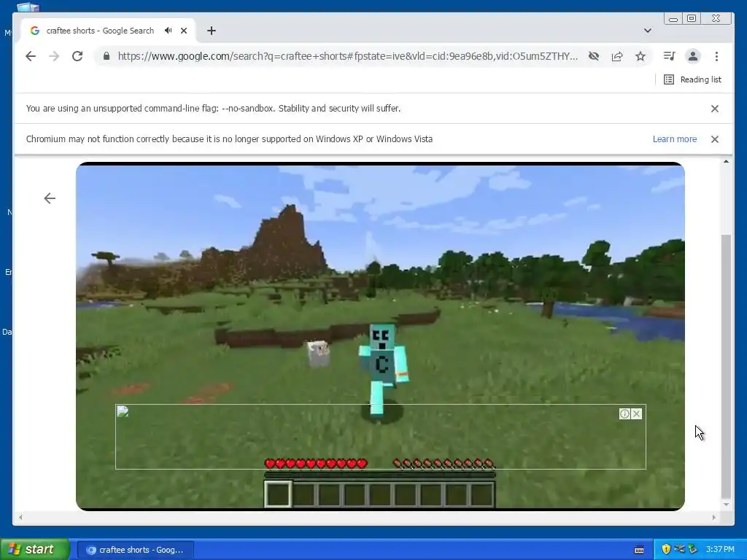The height and width of the screenshot is (560, 747).
Task: Open the ad info icon
Action: tap(624, 414)
